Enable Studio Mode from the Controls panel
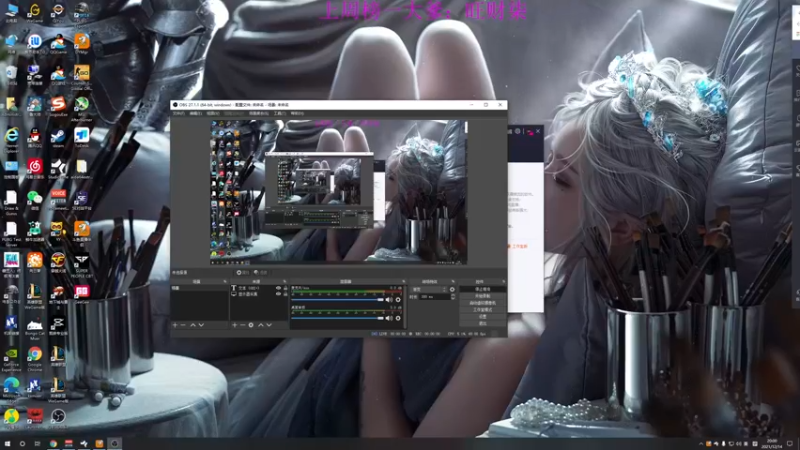The height and width of the screenshot is (450, 800). click(482, 310)
